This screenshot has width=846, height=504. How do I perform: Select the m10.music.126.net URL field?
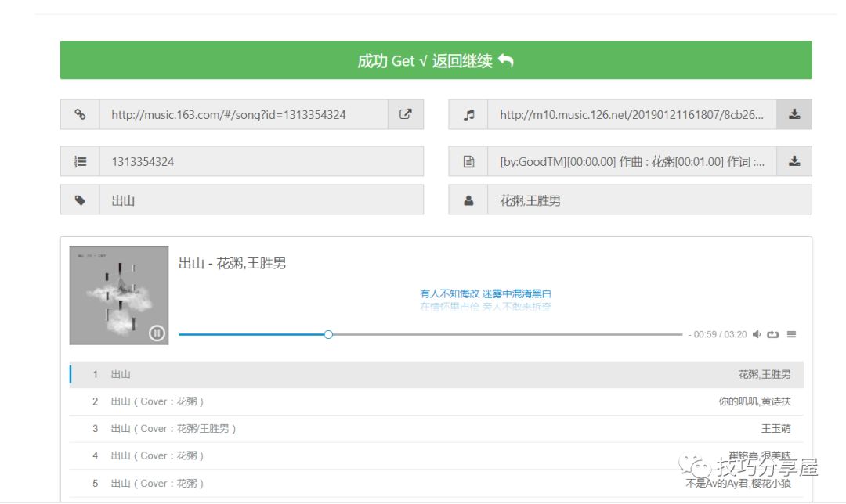[632, 114]
